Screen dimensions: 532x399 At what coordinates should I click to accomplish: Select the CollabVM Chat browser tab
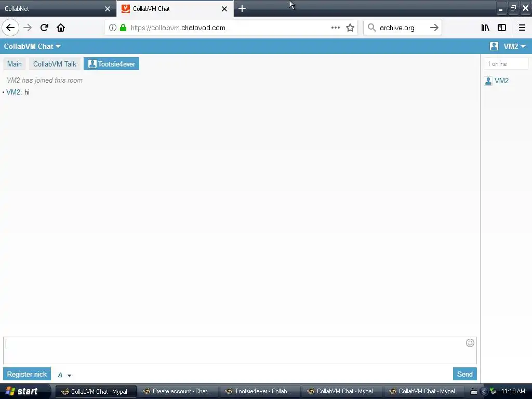[175, 8]
